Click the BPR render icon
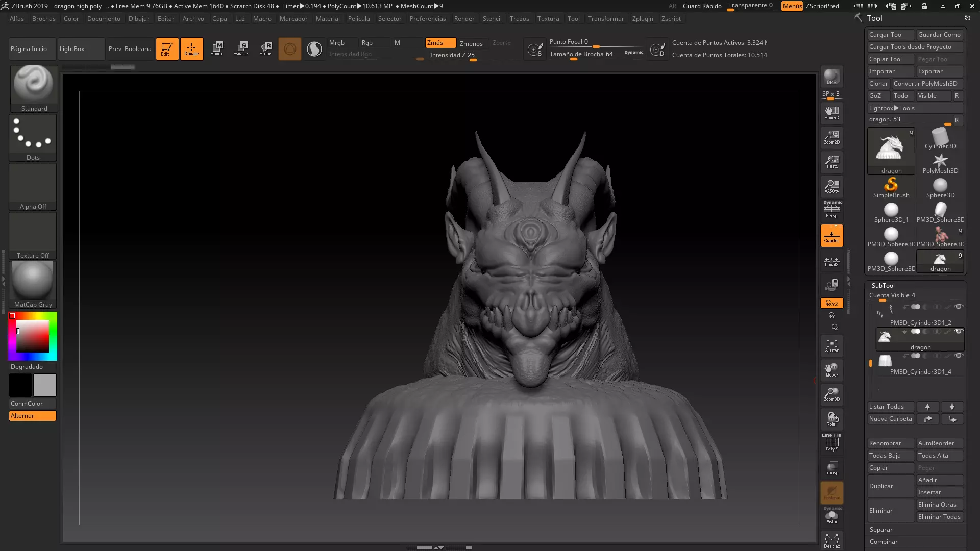The width and height of the screenshot is (980, 551). coord(831,77)
